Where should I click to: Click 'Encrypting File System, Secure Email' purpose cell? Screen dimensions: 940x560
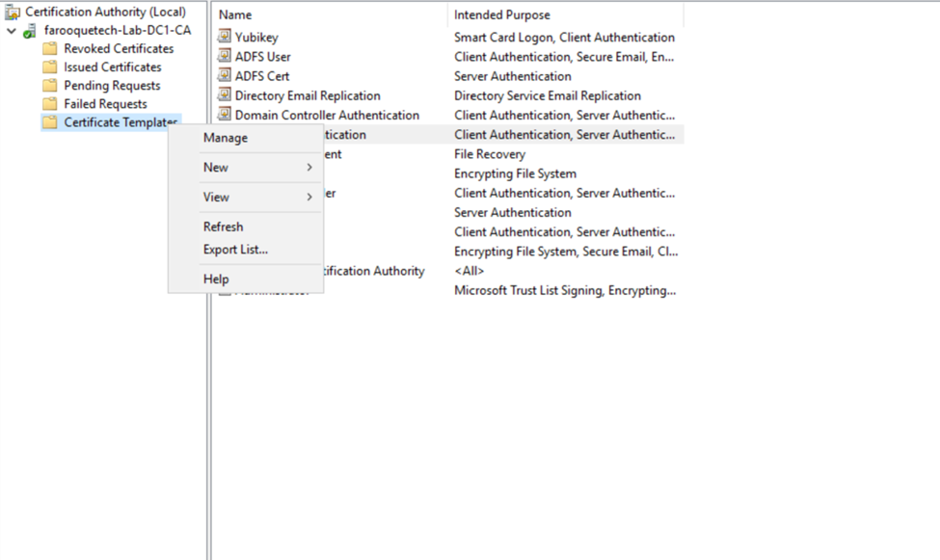pos(566,252)
